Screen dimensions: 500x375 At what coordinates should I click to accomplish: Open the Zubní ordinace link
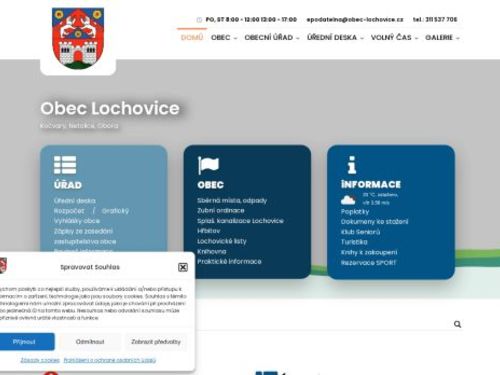click(221, 210)
